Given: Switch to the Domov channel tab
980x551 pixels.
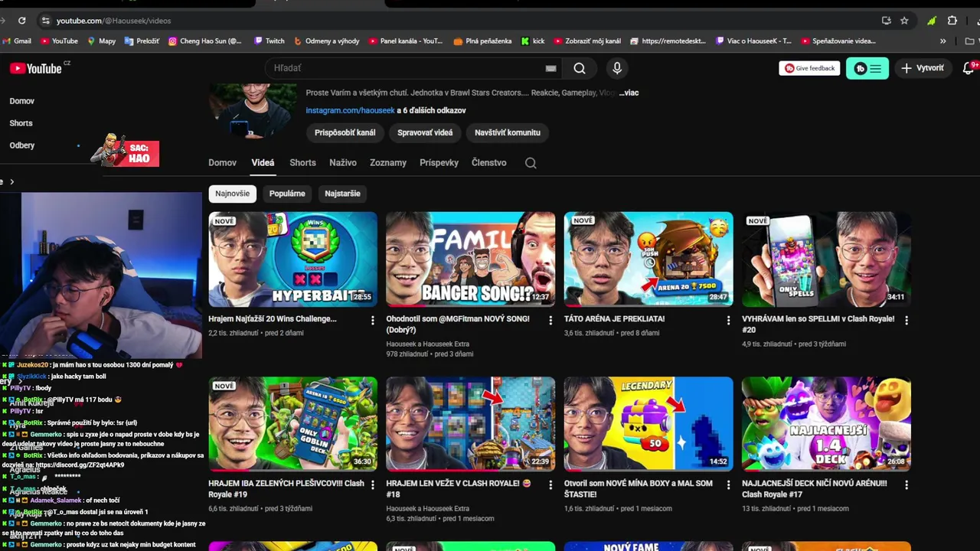Looking at the screenshot, I should [222, 162].
